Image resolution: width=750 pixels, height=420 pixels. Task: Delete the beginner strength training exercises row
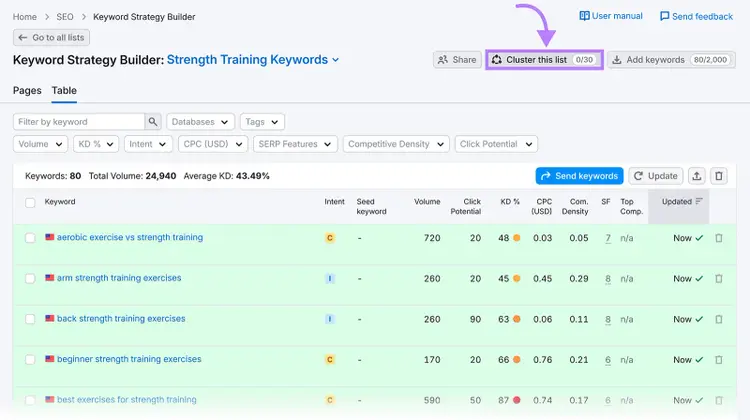[x=719, y=360]
